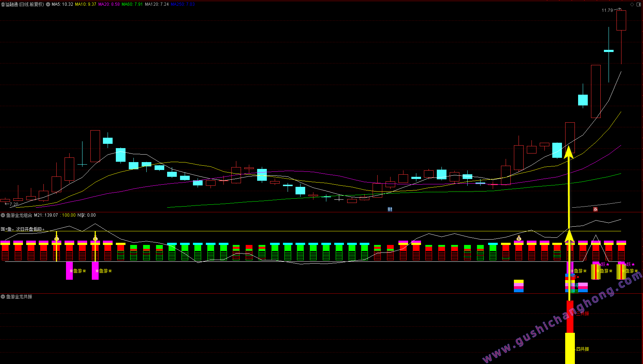Click the 涨 marker on the price chart
The height and width of the screenshot is (364, 643).
pyautogui.click(x=595, y=209)
